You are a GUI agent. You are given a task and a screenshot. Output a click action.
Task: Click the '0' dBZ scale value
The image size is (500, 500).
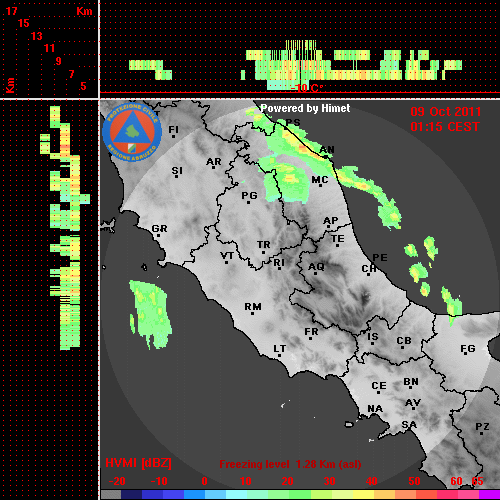[204, 481]
